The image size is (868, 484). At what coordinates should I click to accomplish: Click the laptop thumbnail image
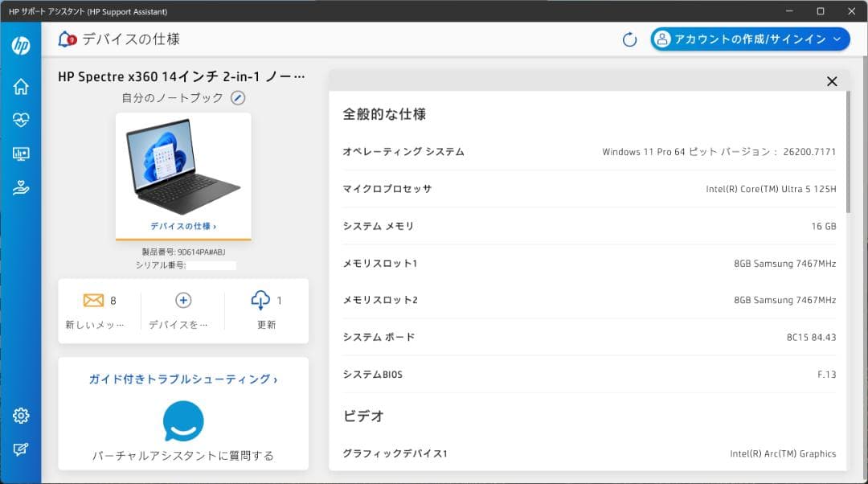[182, 166]
